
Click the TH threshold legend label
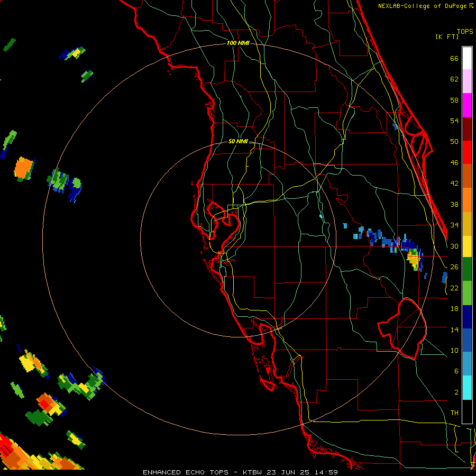(x=454, y=413)
